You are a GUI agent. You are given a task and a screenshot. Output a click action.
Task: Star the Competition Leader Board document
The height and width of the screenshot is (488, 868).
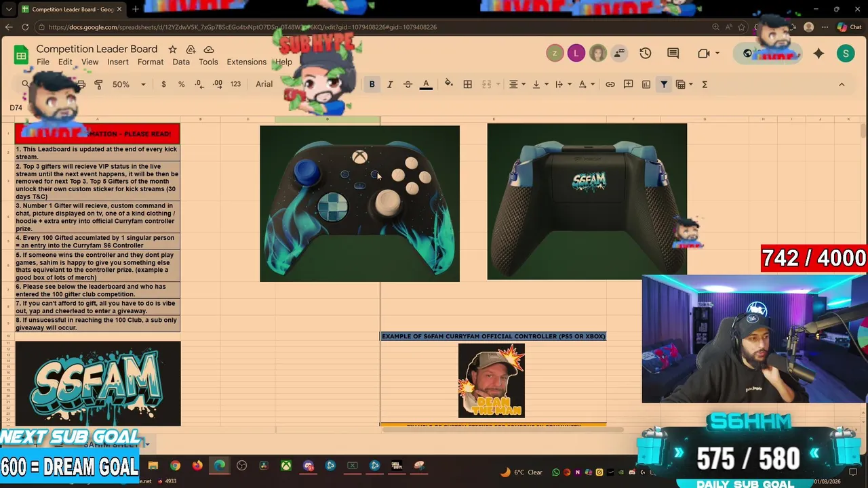pyautogui.click(x=172, y=49)
